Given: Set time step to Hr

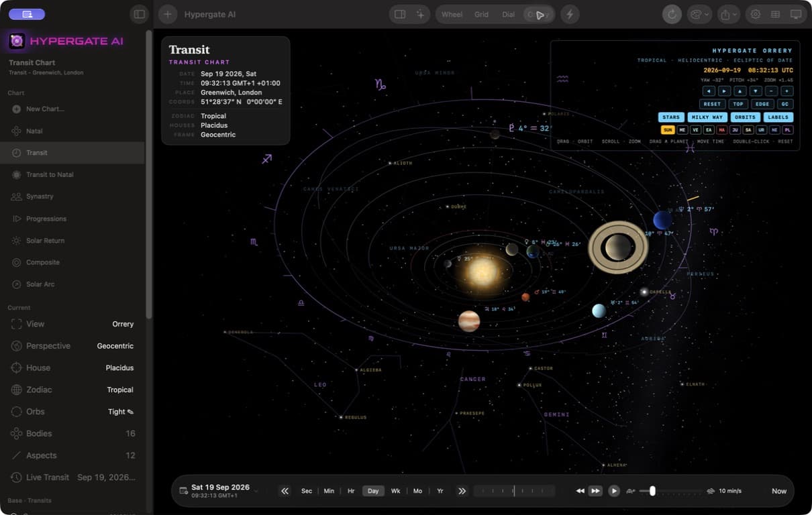Looking at the screenshot, I should point(351,491).
